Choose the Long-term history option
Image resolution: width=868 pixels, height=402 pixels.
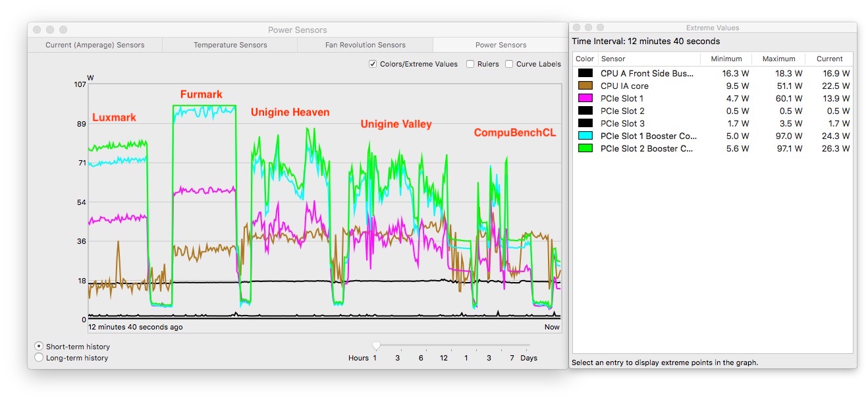click(39, 357)
